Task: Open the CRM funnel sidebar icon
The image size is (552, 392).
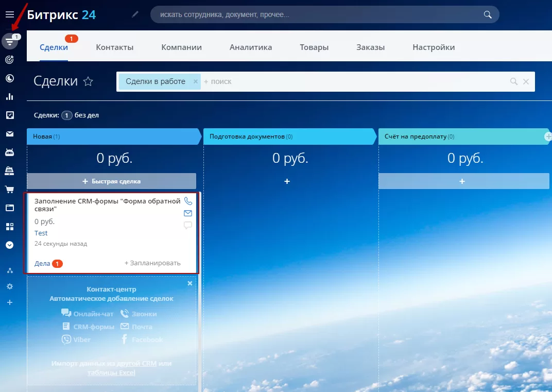Action: tap(10, 42)
